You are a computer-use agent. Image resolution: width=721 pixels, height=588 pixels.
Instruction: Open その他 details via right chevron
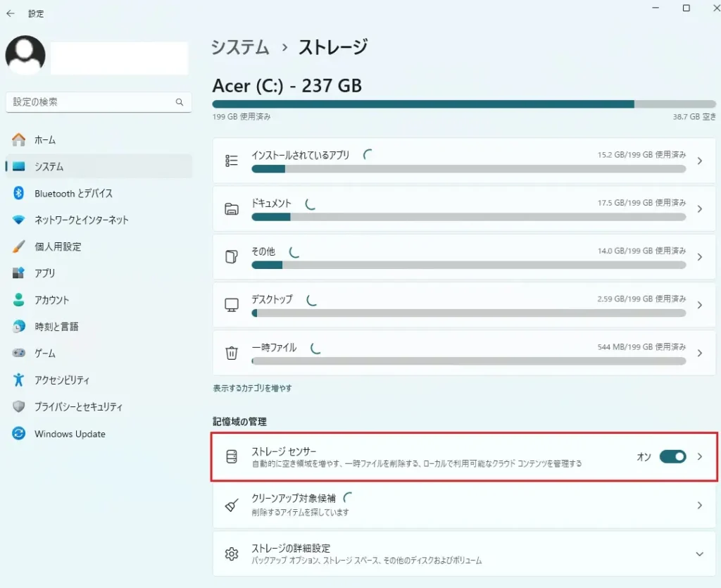click(x=699, y=257)
